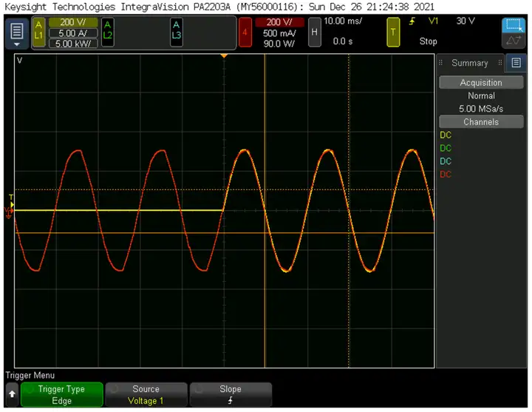Click the red DC channel coupling label
532x412 pixels.
point(445,175)
